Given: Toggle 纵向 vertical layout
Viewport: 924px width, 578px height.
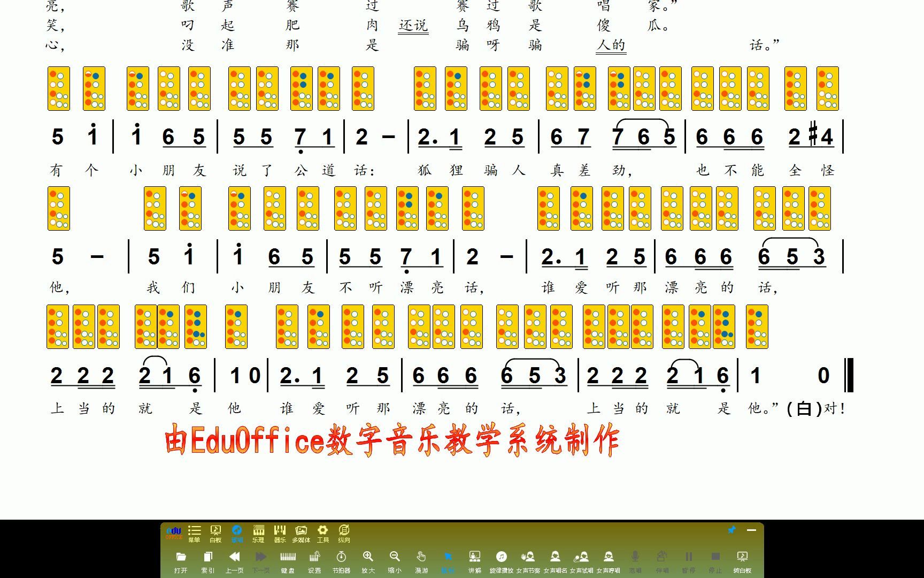Looking at the screenshot, I should [x=344, y=534].
